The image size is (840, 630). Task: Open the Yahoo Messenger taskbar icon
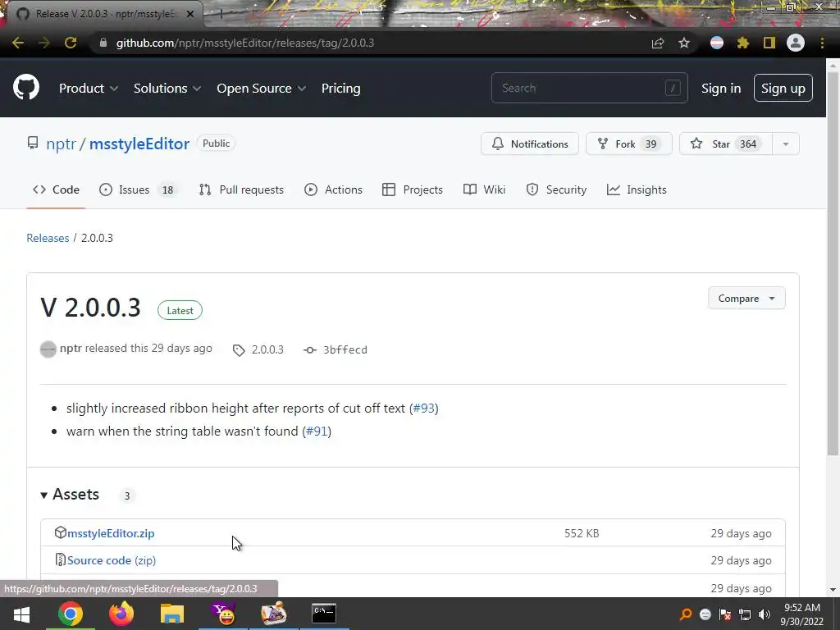pyautogui.click(x=223, y=614)
